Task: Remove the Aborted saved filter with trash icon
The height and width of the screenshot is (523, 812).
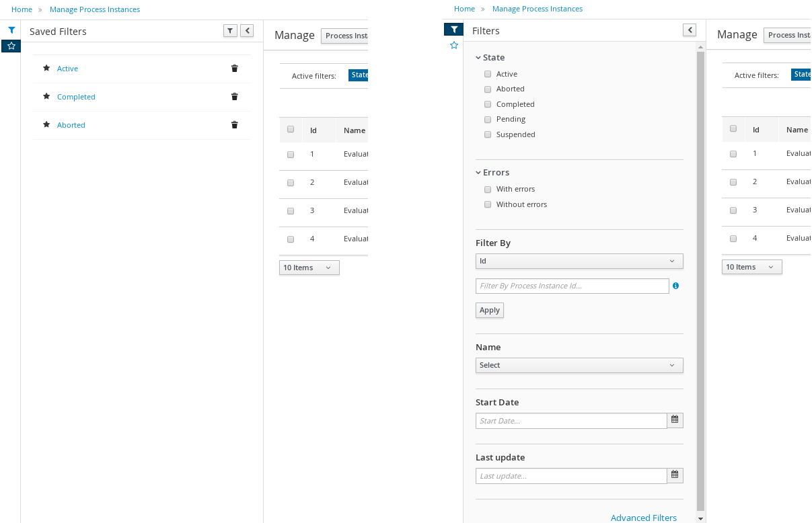Action: [x=234, y=125]
